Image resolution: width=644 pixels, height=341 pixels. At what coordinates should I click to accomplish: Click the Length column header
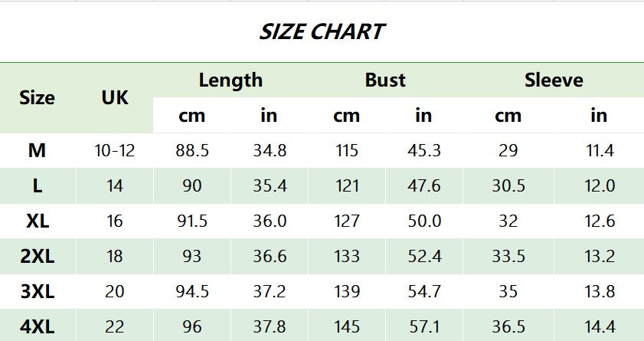(x=230, y=80)
